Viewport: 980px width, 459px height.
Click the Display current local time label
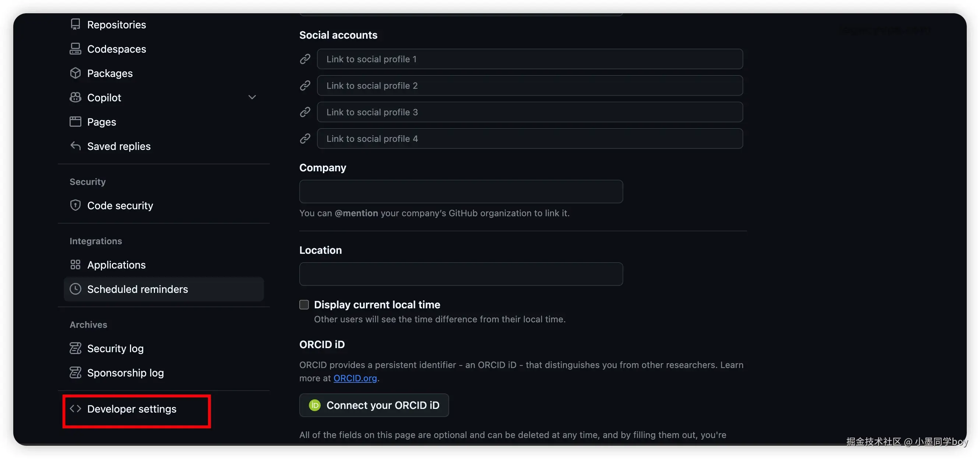(377, 305)
